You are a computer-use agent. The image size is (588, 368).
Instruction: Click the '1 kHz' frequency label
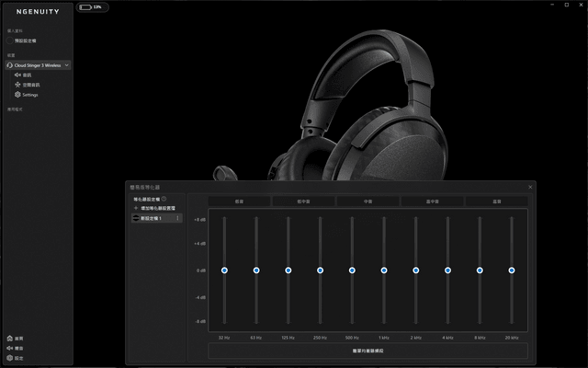(384, 338)
